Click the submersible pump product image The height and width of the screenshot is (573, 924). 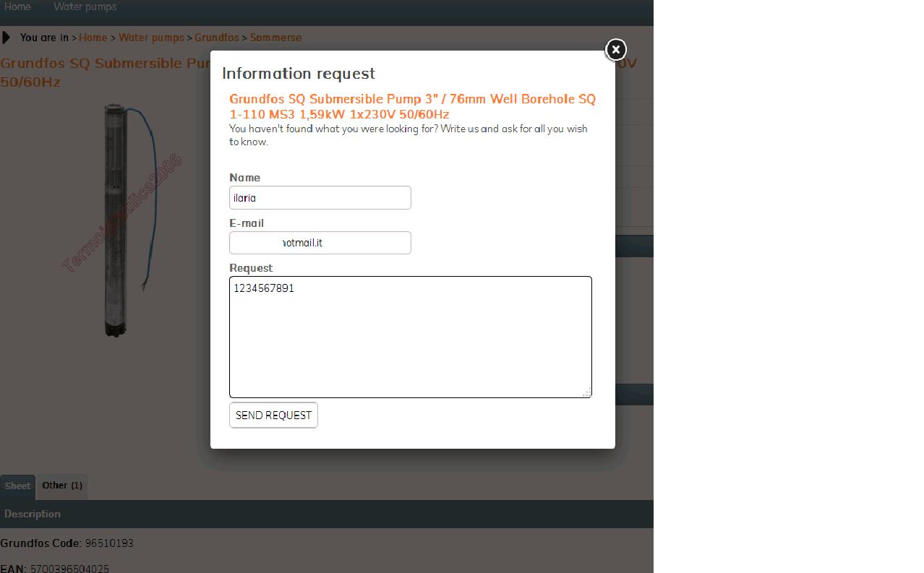coord(123,219)
